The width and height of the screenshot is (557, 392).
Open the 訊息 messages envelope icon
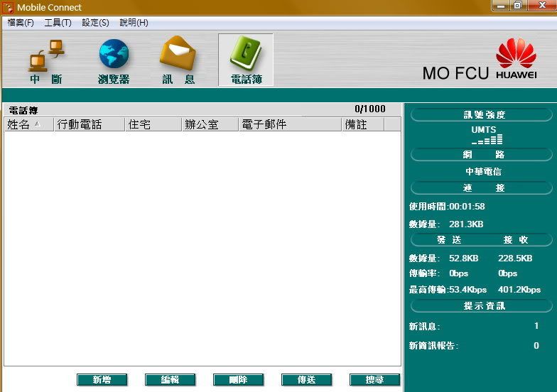178,60
